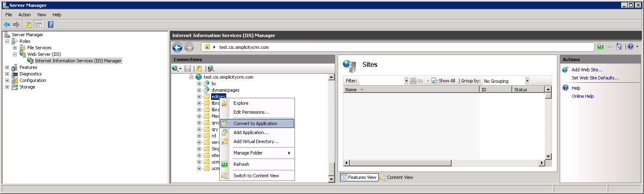
Task: Click the Connections tree scroll-down arrow
Action: 331,179
